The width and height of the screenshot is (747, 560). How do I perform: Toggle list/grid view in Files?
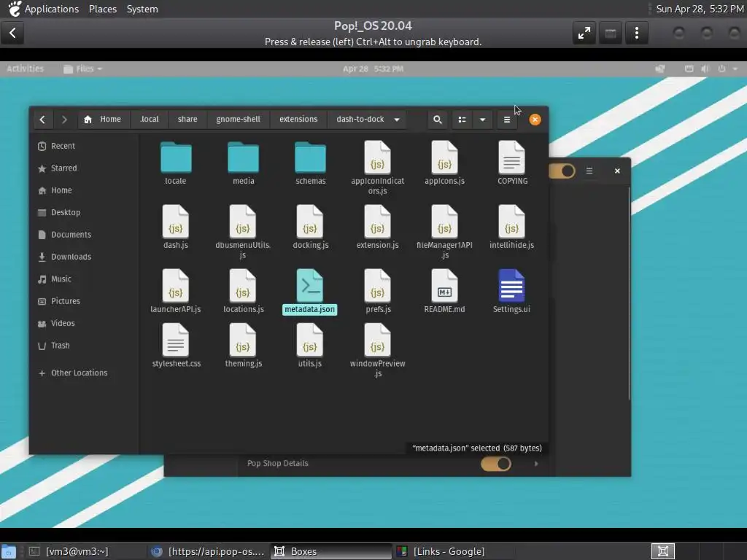[462, 120]
